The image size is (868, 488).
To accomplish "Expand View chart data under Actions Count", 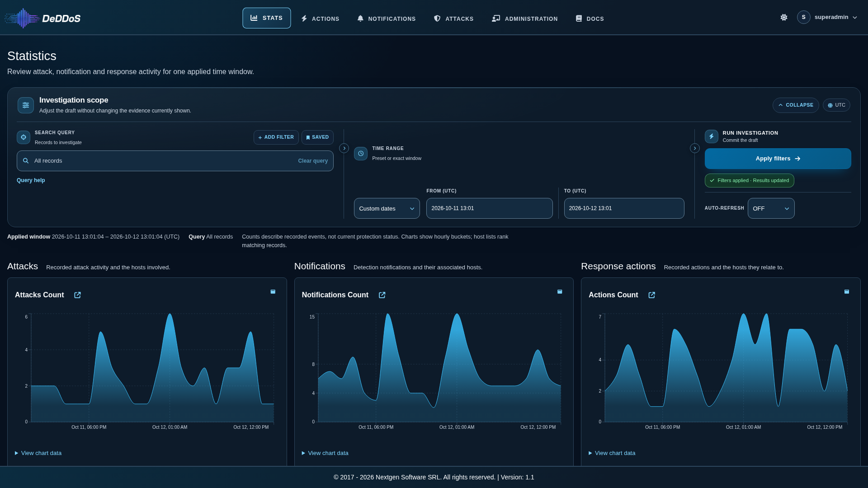I will [x=612, y=453].
